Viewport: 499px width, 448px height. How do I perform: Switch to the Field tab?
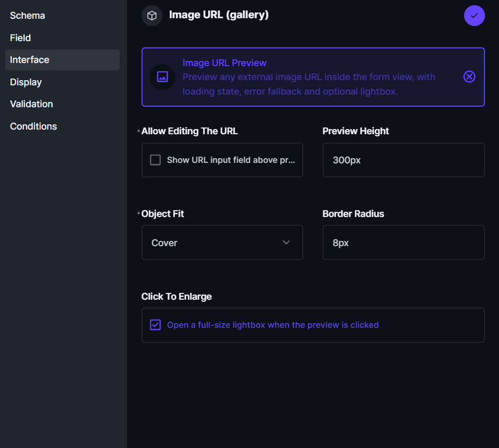pyautogui.click(x=62, y=38)
